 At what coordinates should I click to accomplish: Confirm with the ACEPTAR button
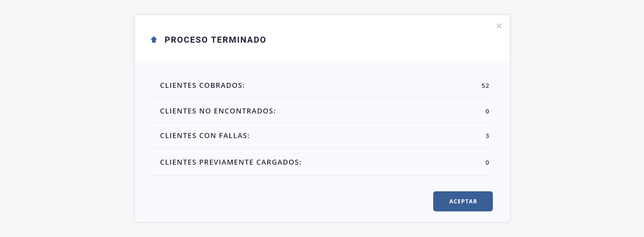tap(463, 201)
